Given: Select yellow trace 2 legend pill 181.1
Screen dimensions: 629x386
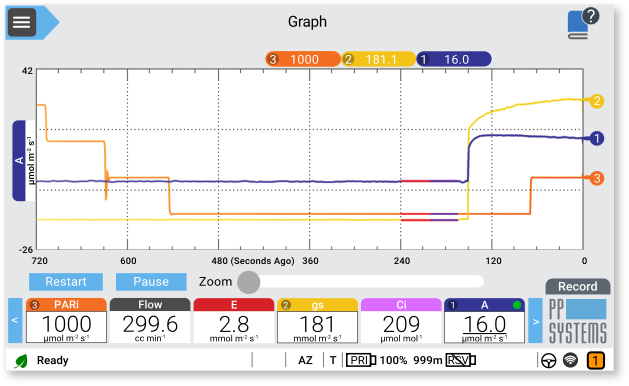Looking at the screenshot, I should tap(378, 59).
